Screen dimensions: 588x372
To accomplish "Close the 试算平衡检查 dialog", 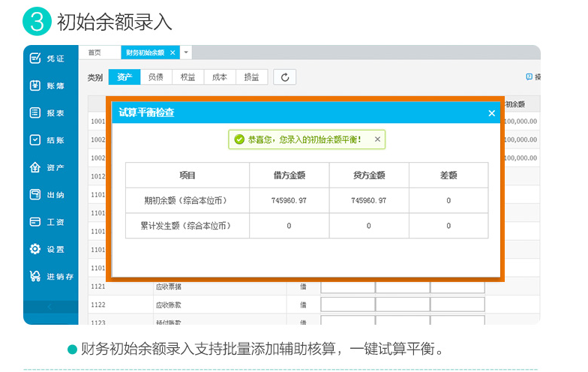I will (x=492, y=113).
